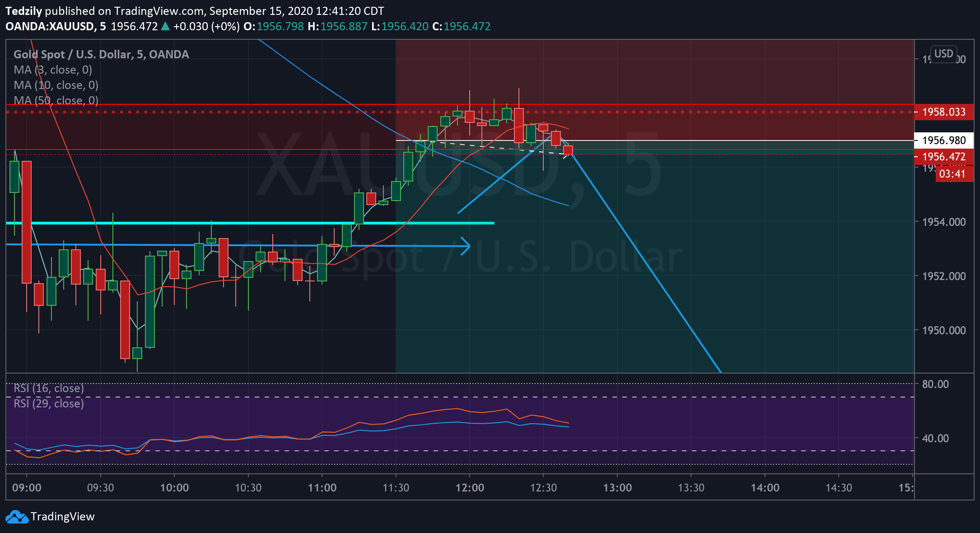980x533 pixels.
Task: Click the 80.00 RSI axis value
Action: 935,384
